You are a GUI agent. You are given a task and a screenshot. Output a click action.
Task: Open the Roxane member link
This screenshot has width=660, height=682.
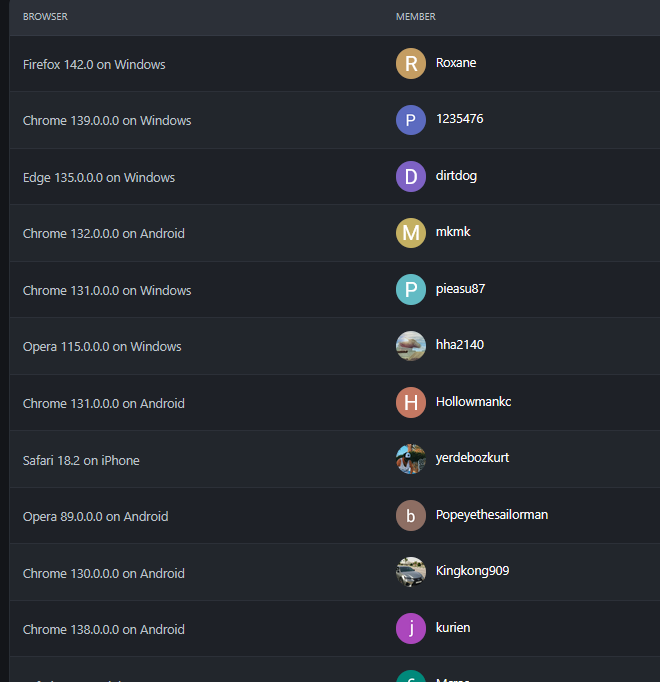point(456,63)
